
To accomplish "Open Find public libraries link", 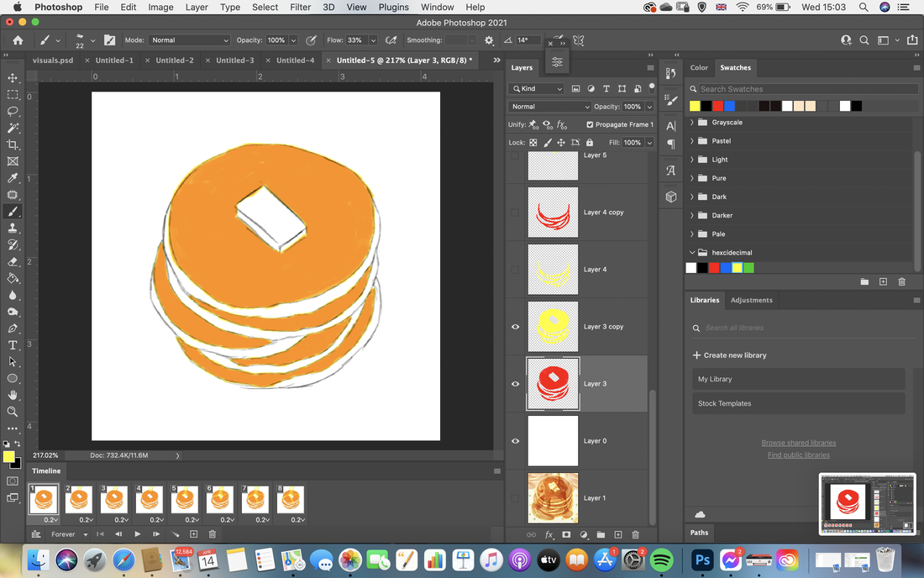I will pyautogui.click(x=799, y=455).
